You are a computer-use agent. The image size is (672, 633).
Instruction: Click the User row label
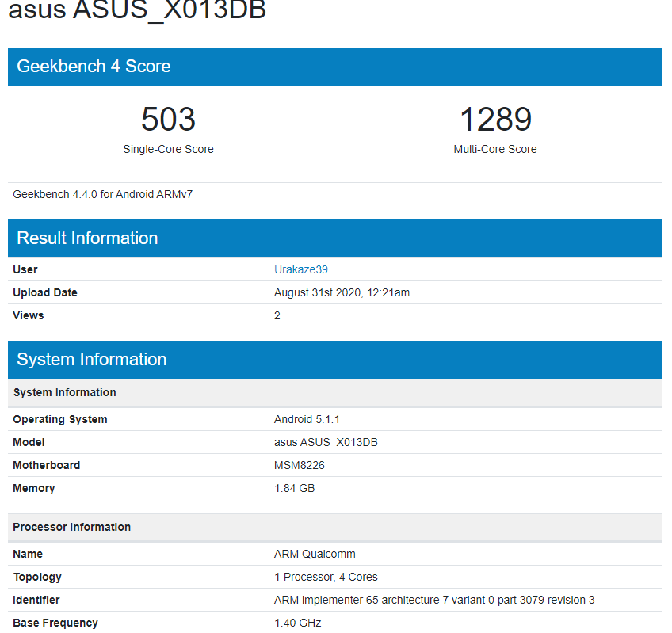pos(25,269)
